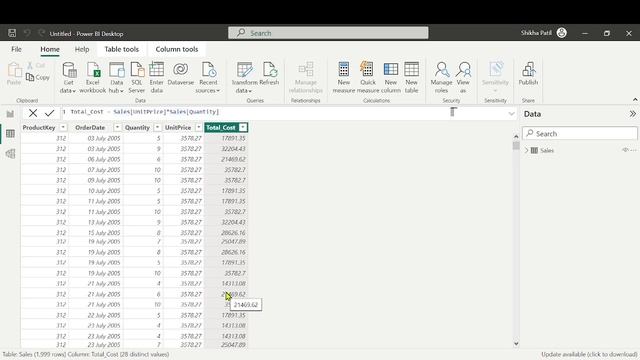Screen dimensions: 640x360
Task: Click the Save icon in title bar
Action: click(x=12, y=33)
